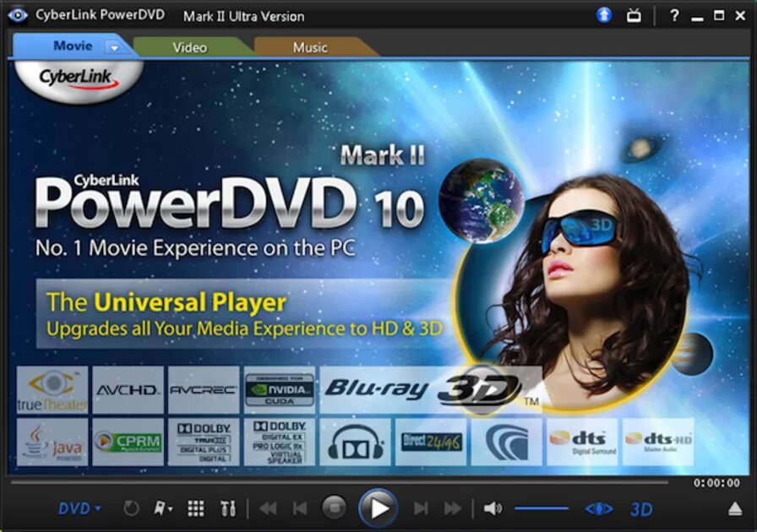Expand the Movie tab dropdown arrow

click(x=114, y=48)
